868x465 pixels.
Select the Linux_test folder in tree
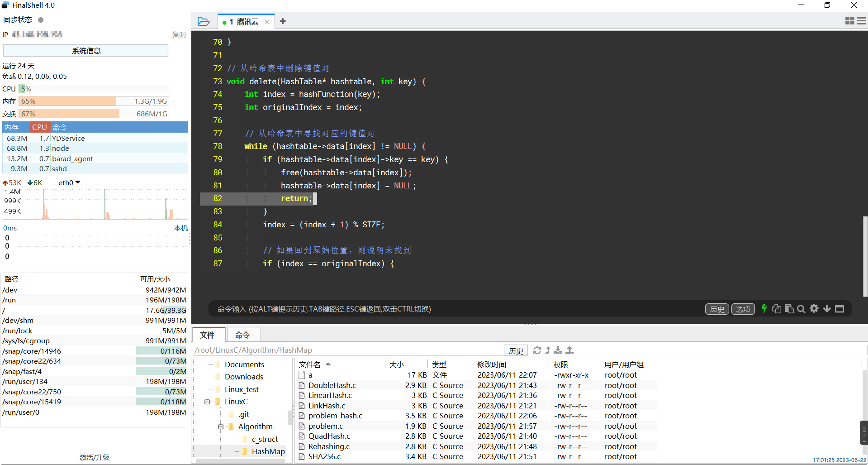(242, 389)
